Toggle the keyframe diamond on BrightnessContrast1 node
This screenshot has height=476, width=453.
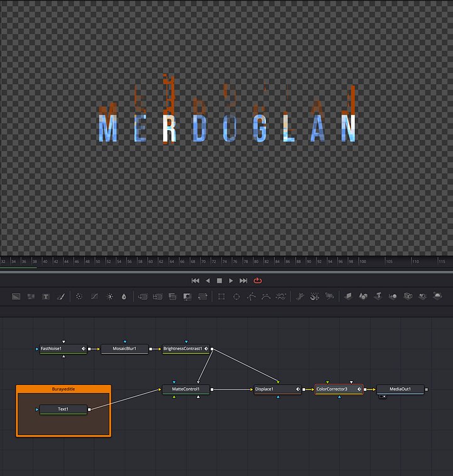(206, 349)
